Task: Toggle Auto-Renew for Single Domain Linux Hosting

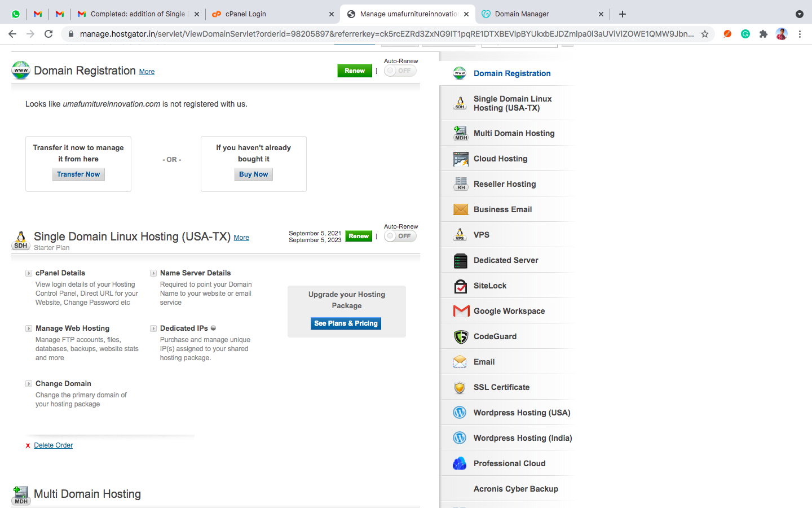Action: (x=400, y=236)
